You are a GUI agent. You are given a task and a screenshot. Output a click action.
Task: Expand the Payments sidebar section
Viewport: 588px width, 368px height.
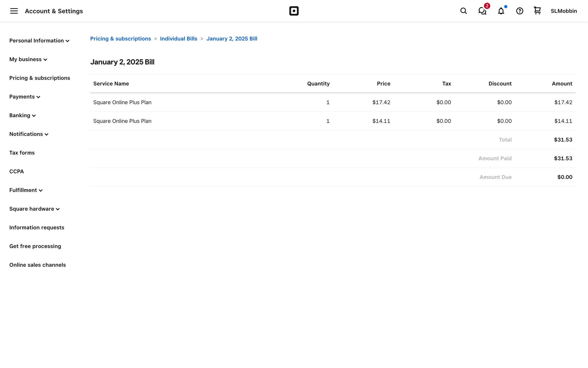[25, 97]
